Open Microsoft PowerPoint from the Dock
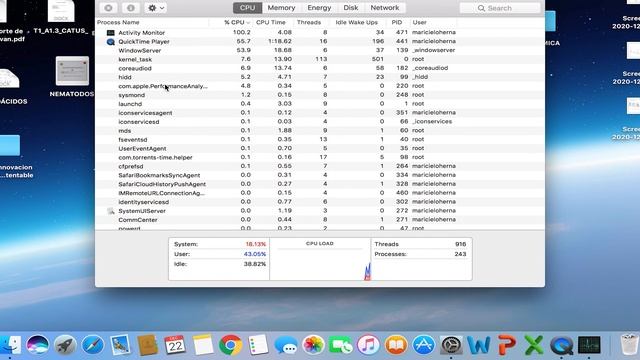 pyautogui.click(x=507, y=345)
